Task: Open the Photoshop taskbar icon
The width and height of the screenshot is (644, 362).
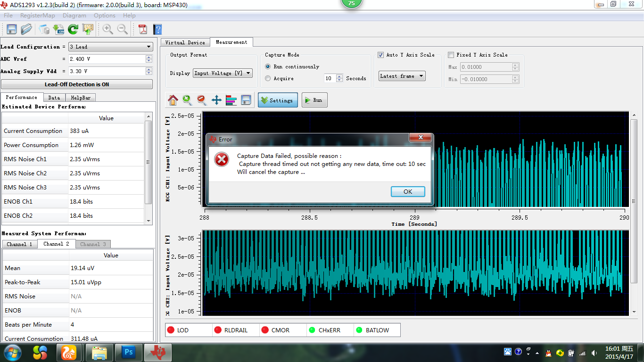Action: (x=128, y=352)
